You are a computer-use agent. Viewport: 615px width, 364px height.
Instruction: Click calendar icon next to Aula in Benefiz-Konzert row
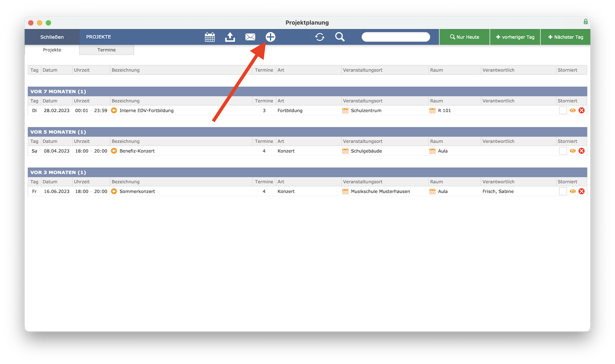(x=432, y=151)
